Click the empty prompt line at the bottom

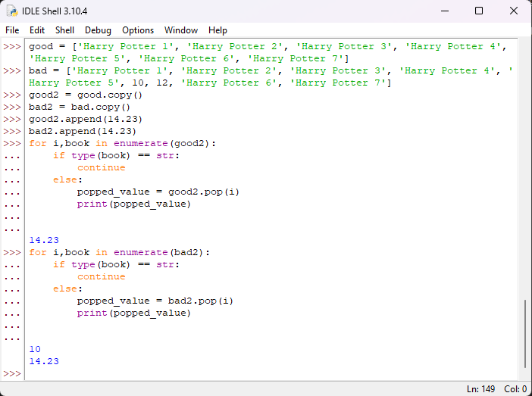point(271,373)
